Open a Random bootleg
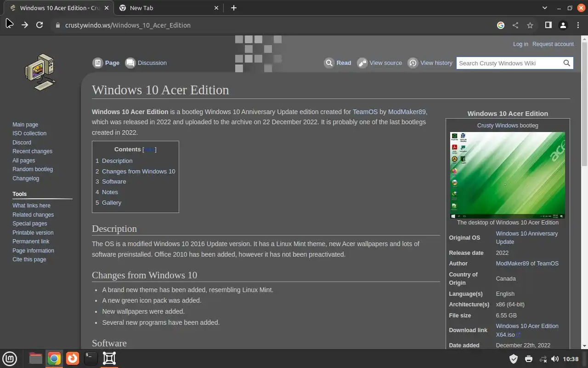 tap(33, 169)
